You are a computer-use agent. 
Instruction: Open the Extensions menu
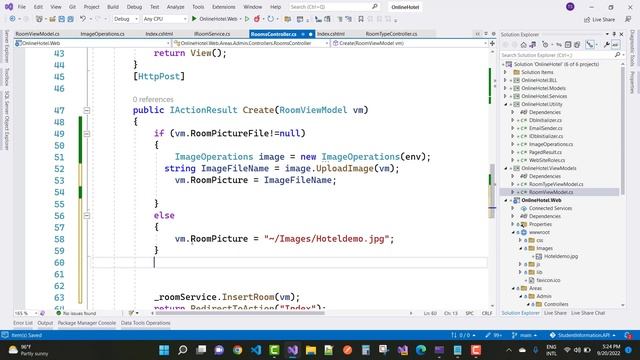(224, 7)
